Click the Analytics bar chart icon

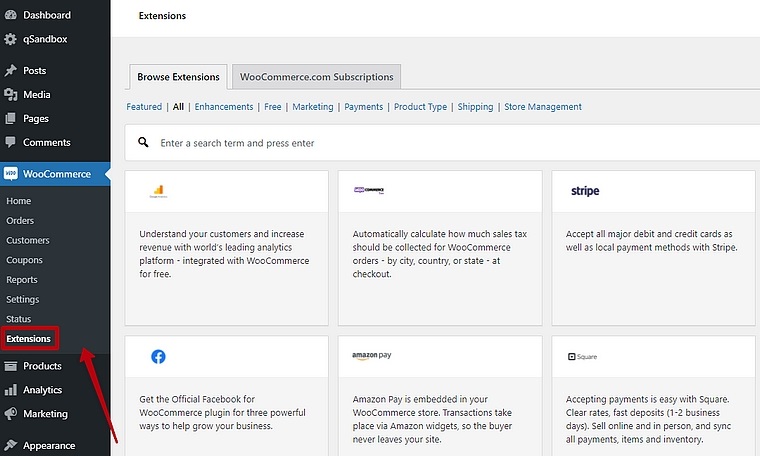coord(11,390)
